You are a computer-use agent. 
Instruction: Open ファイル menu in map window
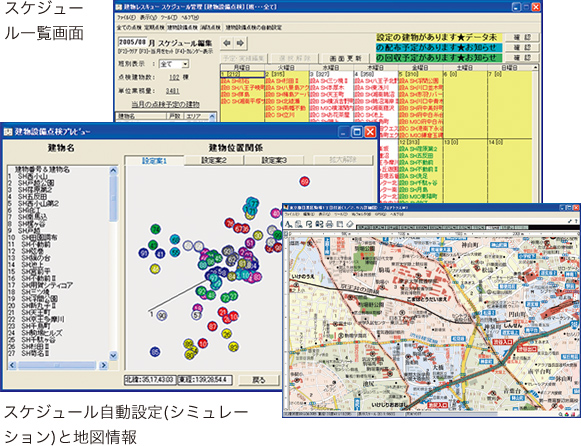(292, 214)
